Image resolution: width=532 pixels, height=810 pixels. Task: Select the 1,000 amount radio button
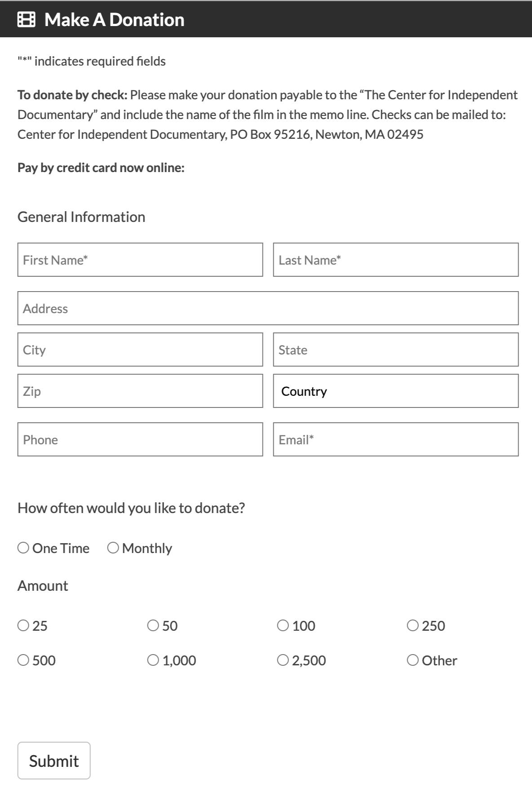click(153, 660)
